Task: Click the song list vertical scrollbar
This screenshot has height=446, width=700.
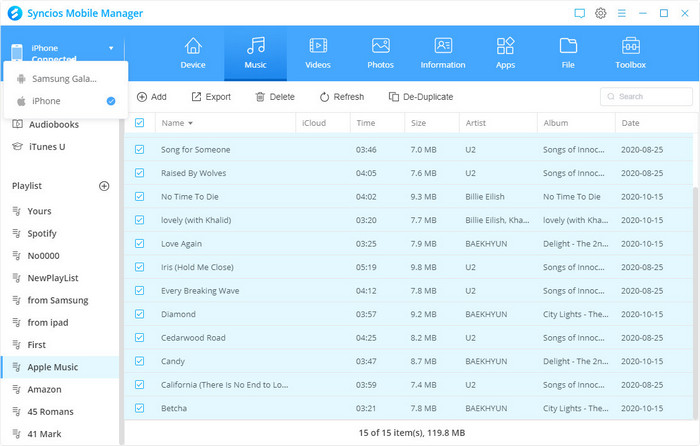Action: point(696,304)
